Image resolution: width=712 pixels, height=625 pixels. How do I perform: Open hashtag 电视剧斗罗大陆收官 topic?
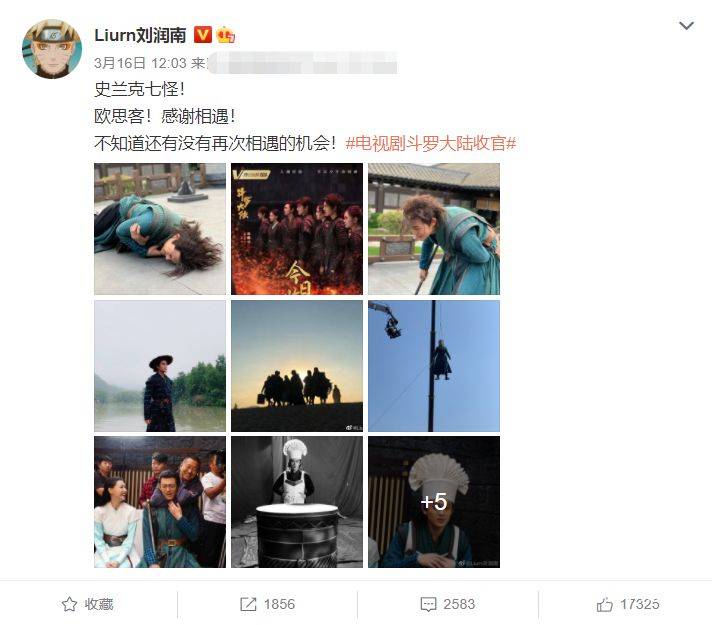[431, 143]
